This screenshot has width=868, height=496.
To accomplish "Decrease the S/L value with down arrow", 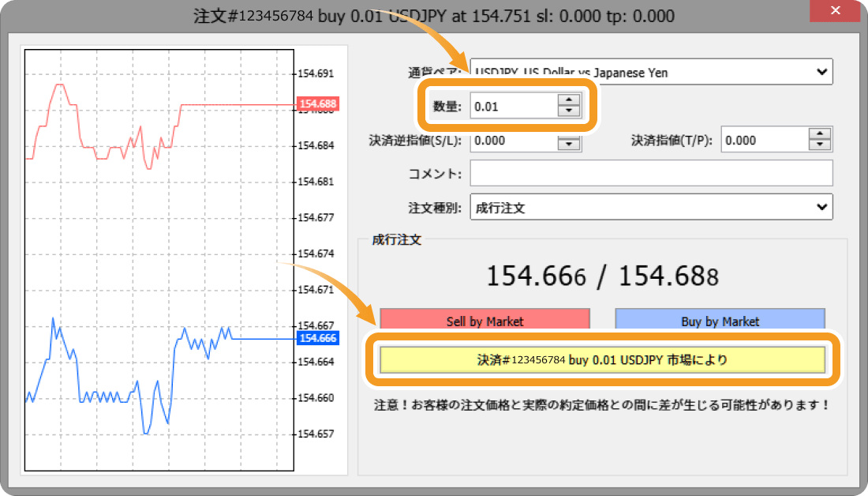I will click(568, 144).
